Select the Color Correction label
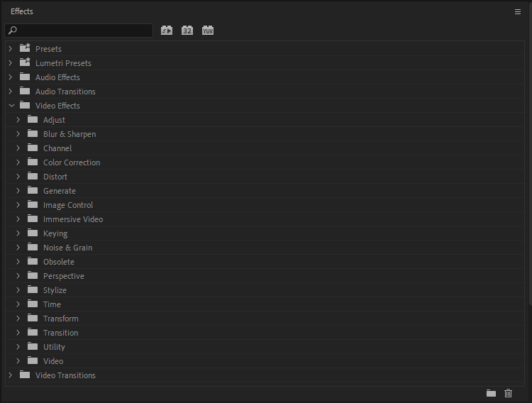532x403 pixels. [72, 162]
